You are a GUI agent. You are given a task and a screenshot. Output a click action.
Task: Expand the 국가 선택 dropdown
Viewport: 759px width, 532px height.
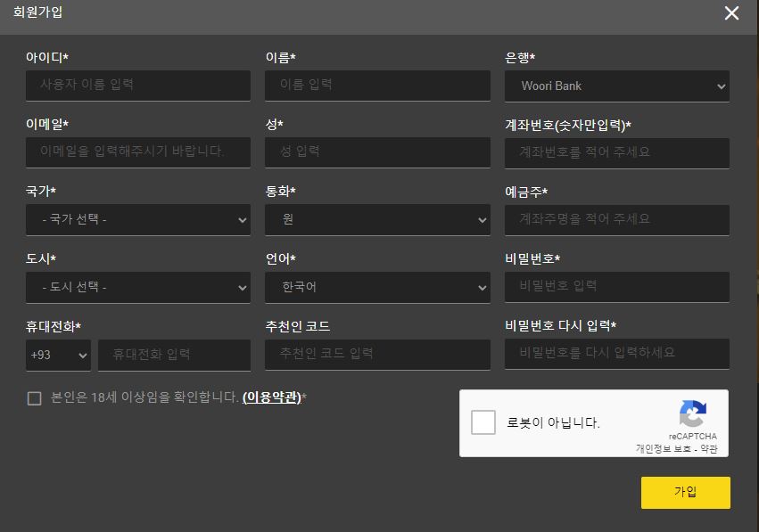137,219
